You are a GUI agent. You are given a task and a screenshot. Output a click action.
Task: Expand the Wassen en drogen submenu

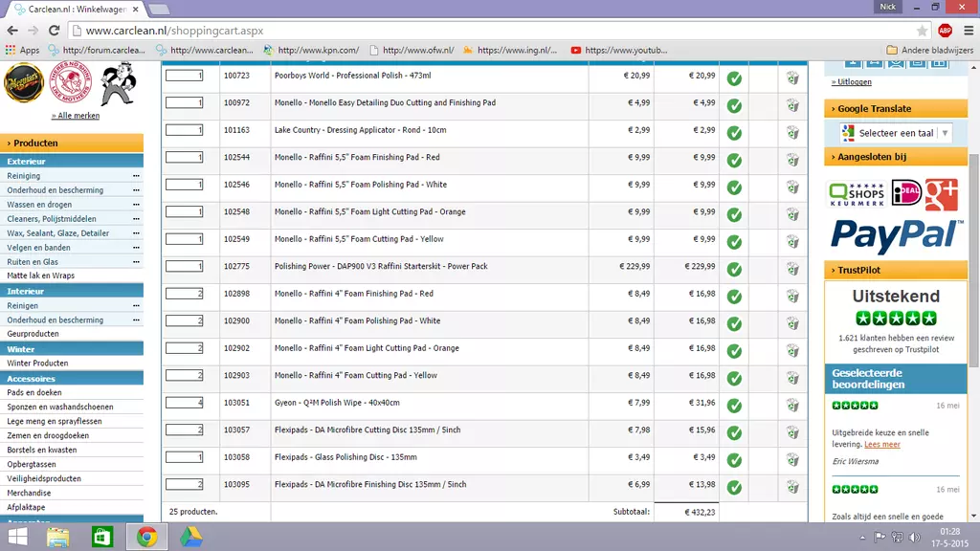pyautogui.click(x=136, y=205)
